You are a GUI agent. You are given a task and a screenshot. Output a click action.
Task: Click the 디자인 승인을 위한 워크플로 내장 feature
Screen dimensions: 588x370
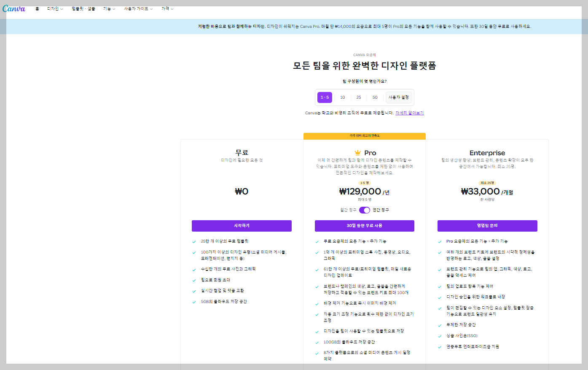tap(475, 297)
